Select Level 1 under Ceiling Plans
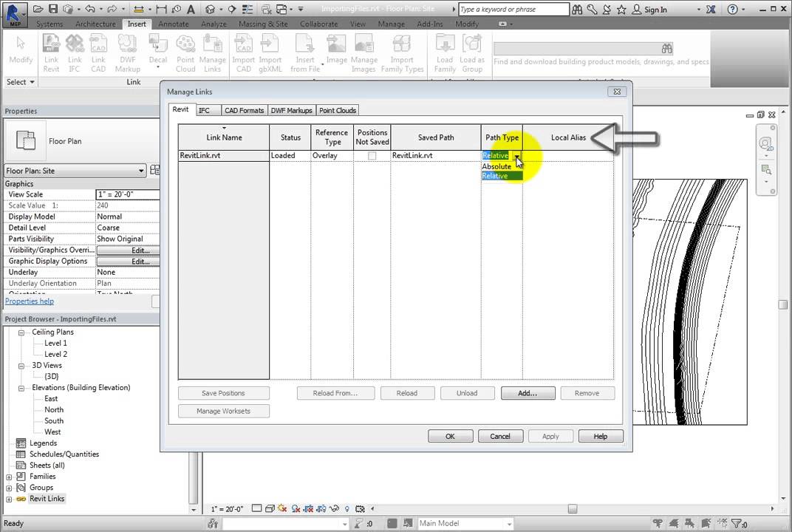Image resolution: width=792 pixels, height=532 pixels. pos(55,343)
